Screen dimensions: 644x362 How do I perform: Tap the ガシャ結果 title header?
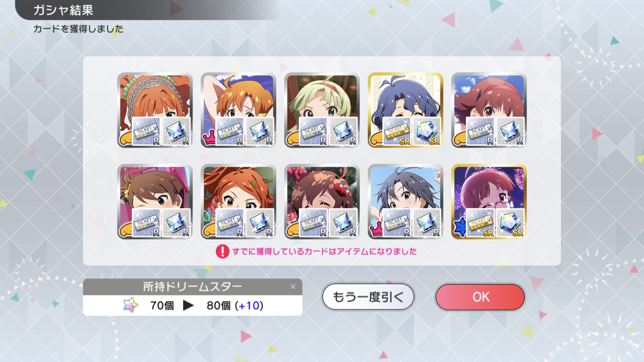coord(63,10)
